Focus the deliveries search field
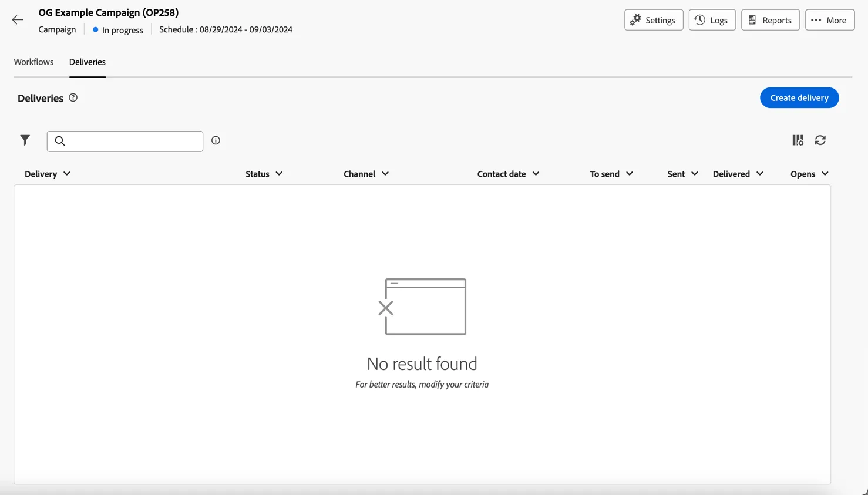Screen dimensions: 868x495 coord(125,142)
